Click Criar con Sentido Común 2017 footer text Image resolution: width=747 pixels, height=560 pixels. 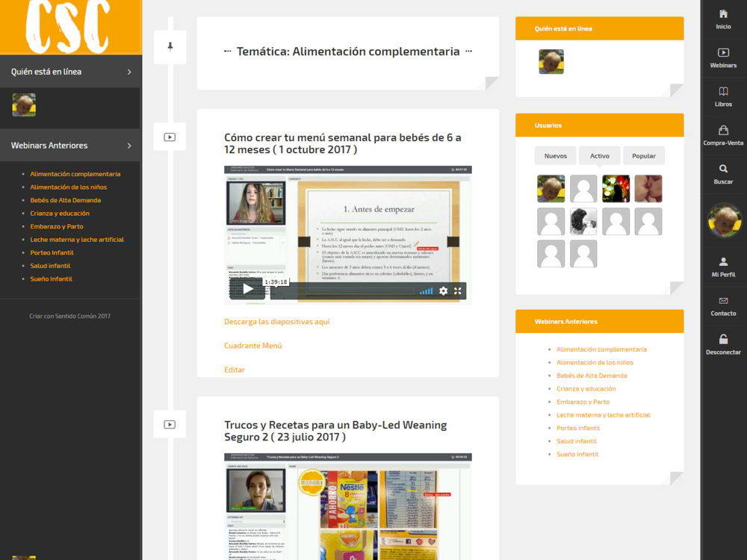(x=69, y=316)
